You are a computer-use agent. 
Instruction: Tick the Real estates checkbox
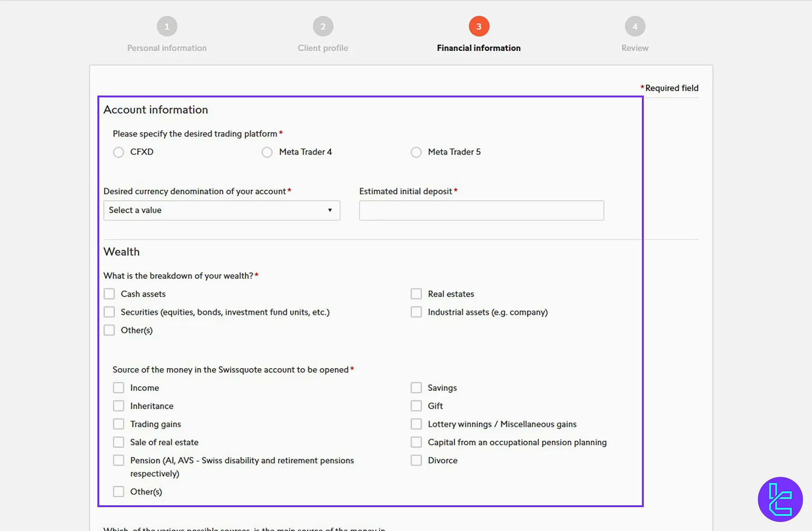tap(416, 294)
